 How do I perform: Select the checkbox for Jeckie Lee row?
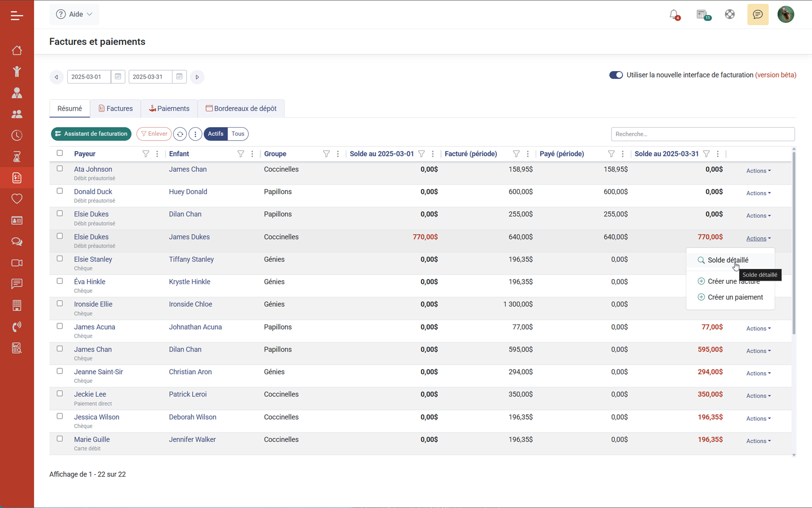pyautogui.click(x=60, y=393)
